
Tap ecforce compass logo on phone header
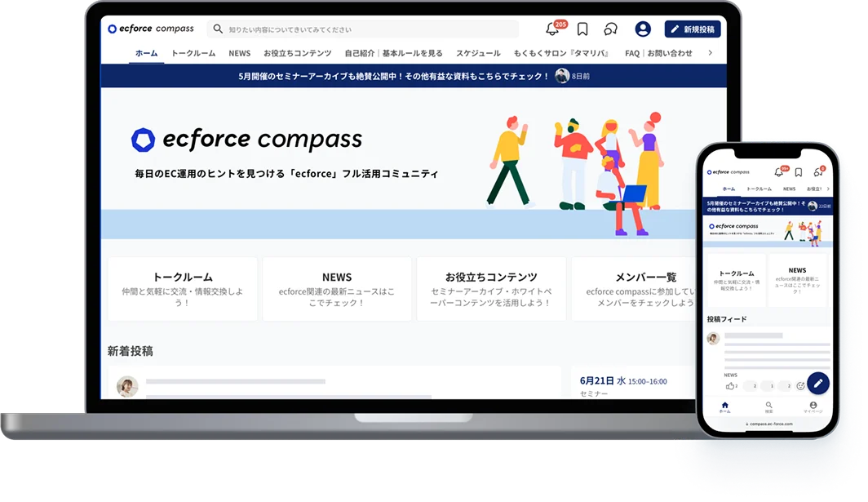(x=728, y=172)
